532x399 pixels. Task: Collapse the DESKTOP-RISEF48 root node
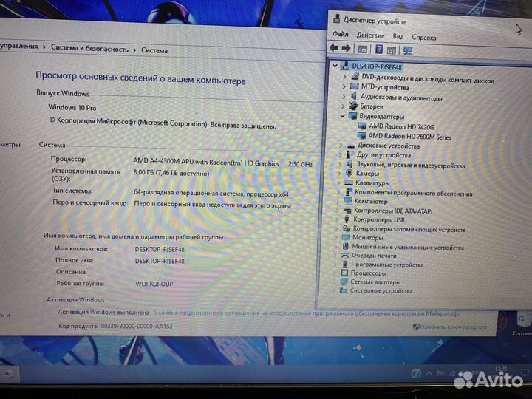click(x=335, y=66)
